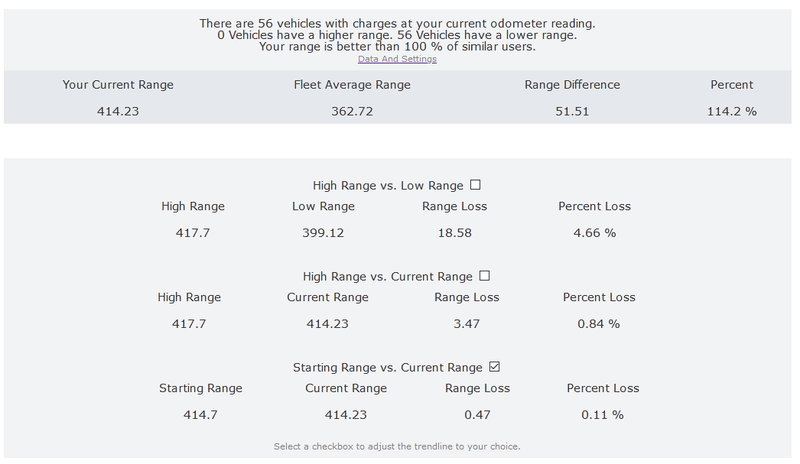800x464 pixels.
Task: Select the 3.47 range loss value
Action: tap(467, 324)
